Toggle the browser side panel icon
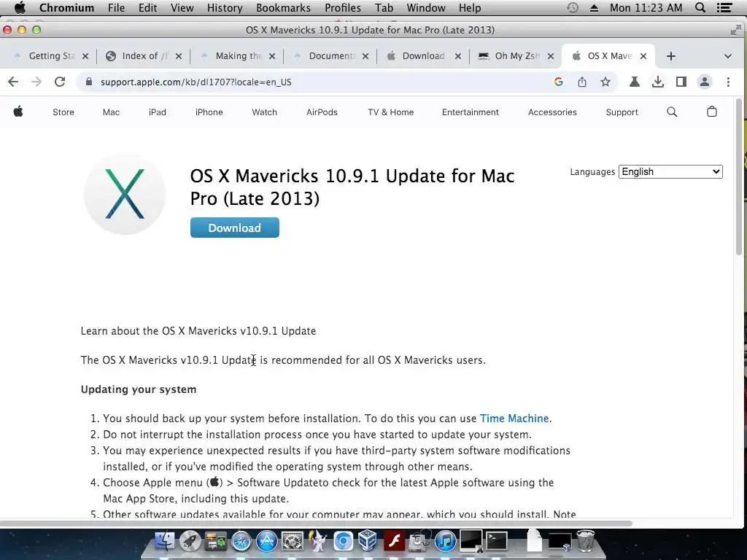747x560 pixels. (x=681, y=82)
